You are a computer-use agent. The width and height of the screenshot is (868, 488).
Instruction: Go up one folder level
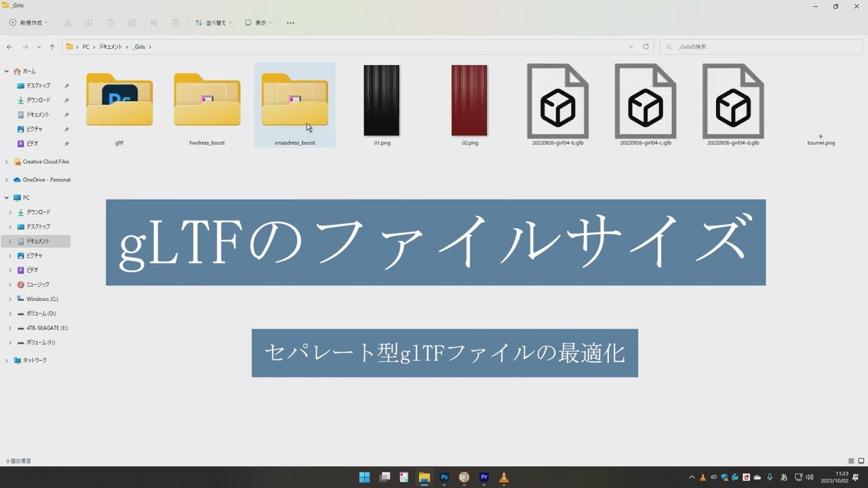click(x=52, y=47)
